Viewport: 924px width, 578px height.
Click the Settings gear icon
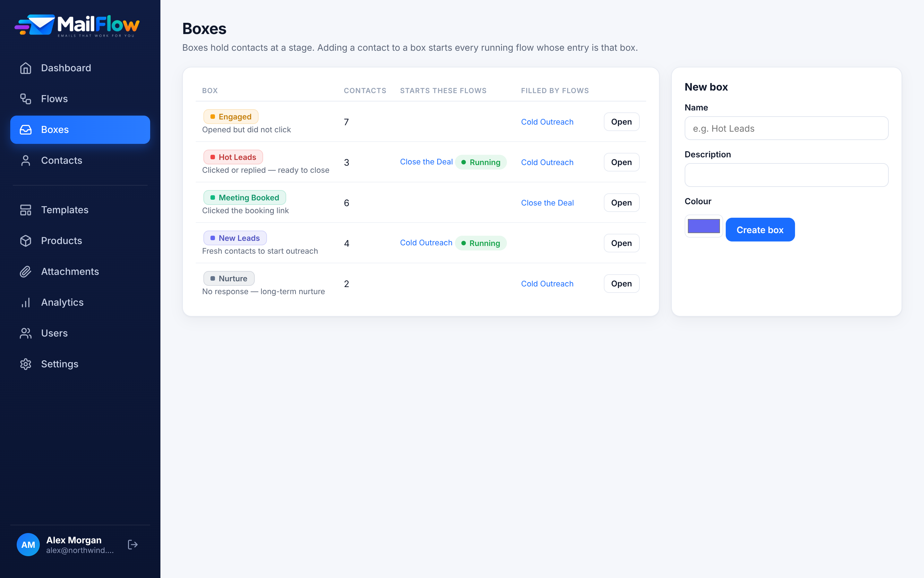tap(26, 364)
